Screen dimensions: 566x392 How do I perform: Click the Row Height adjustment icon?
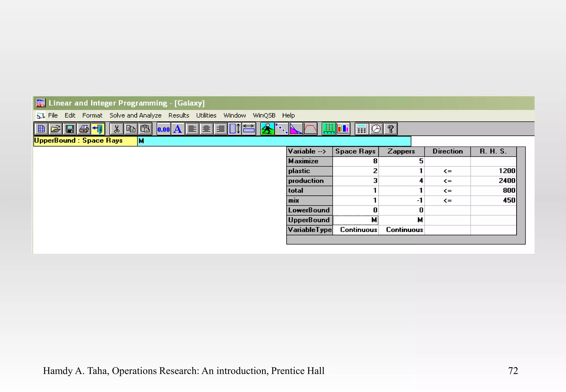(235, 129)
